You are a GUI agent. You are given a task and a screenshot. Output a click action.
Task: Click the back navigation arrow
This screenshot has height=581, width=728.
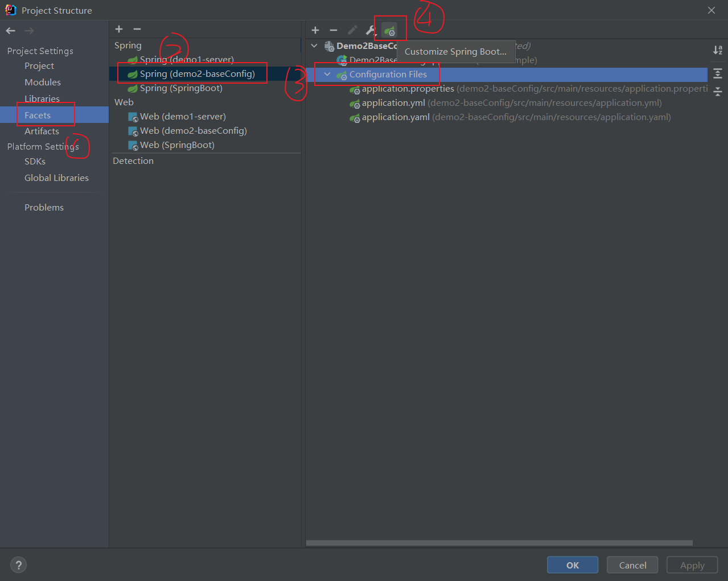point(10,31)
